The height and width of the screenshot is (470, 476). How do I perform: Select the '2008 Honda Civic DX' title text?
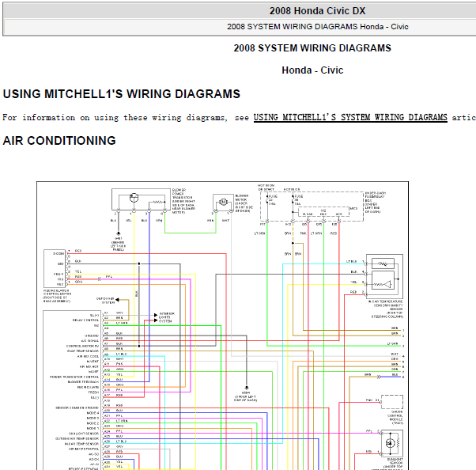(317, 11)
